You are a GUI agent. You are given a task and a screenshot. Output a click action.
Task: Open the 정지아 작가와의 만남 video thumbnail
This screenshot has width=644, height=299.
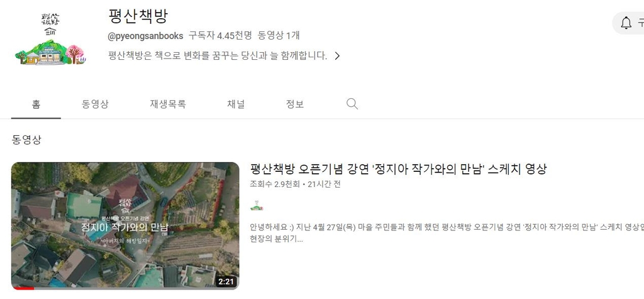coord(125,226)
